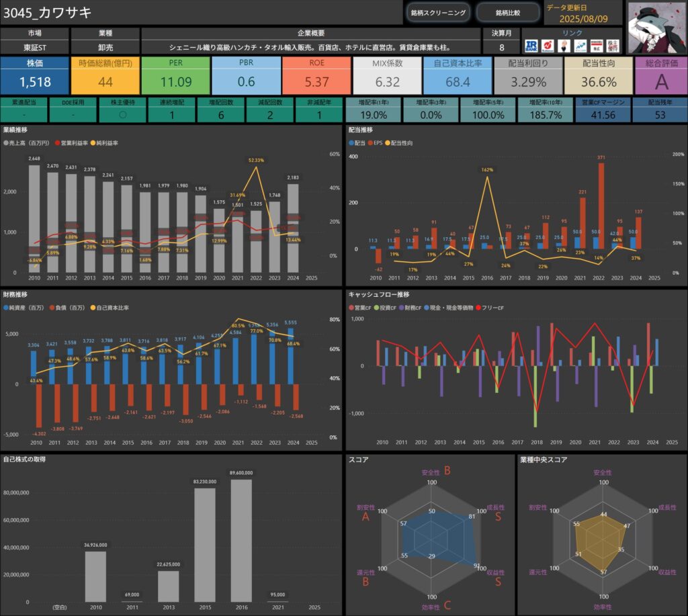688x616 pixels.
Task: Click the 投資CF legend entry
Action: [x=385, y=308]
